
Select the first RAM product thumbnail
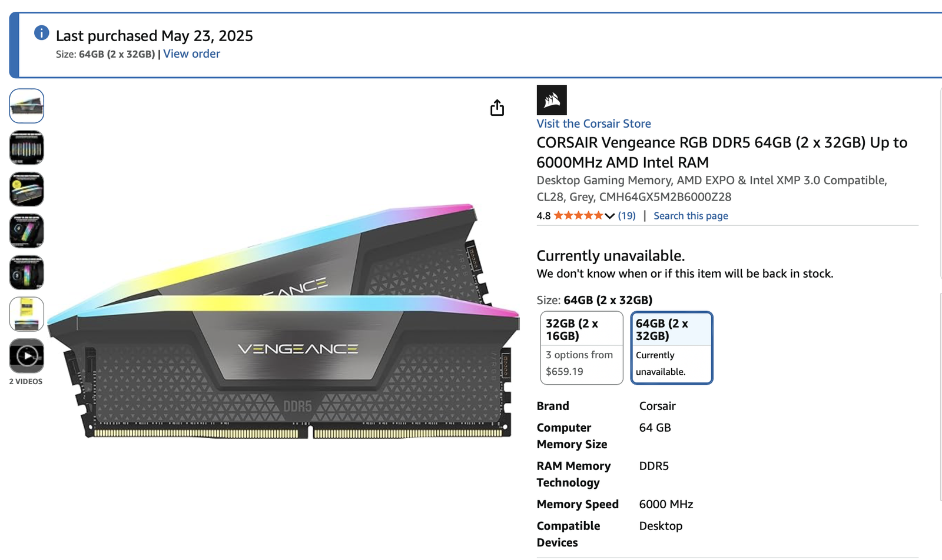pyautogui.click(x=26, y=106)
